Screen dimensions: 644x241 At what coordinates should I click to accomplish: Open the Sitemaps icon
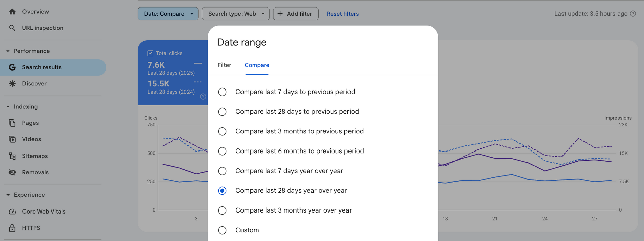tap(12, 156)
